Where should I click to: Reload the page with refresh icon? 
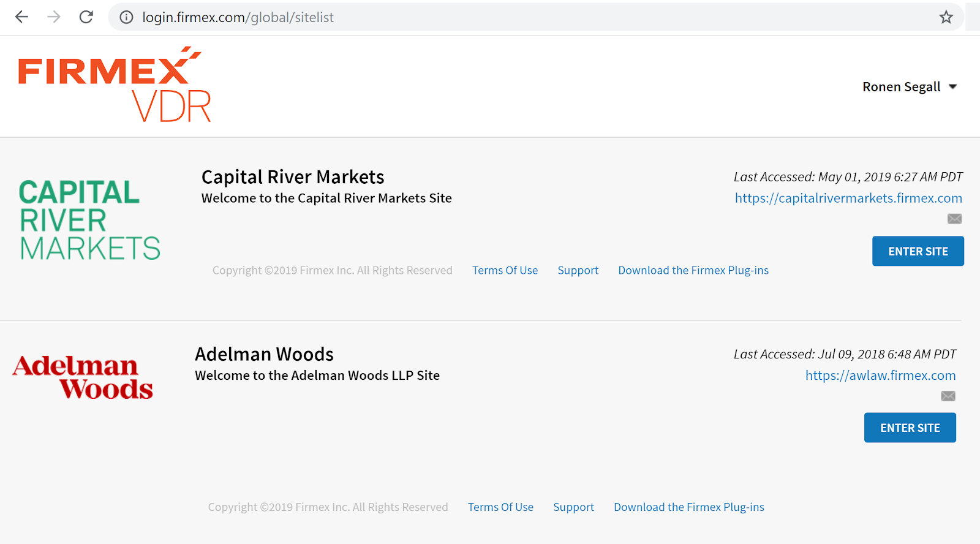click(x=86, y=17)
